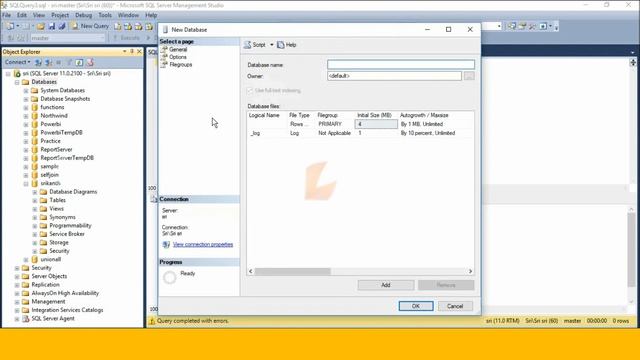Select AlwaysOn High Availability in tree
Image resolution: width=640 pixels, height=360 pixels.
click(65, 293)
